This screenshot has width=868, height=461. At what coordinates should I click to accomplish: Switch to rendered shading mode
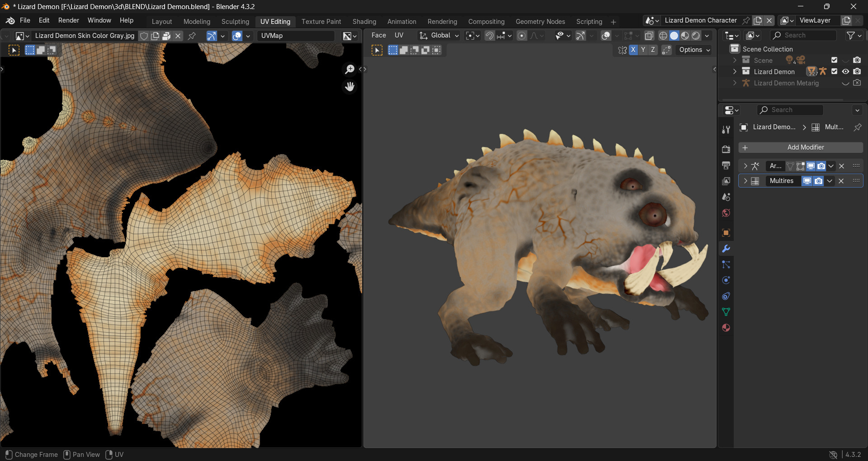click(x=696, y=36)
